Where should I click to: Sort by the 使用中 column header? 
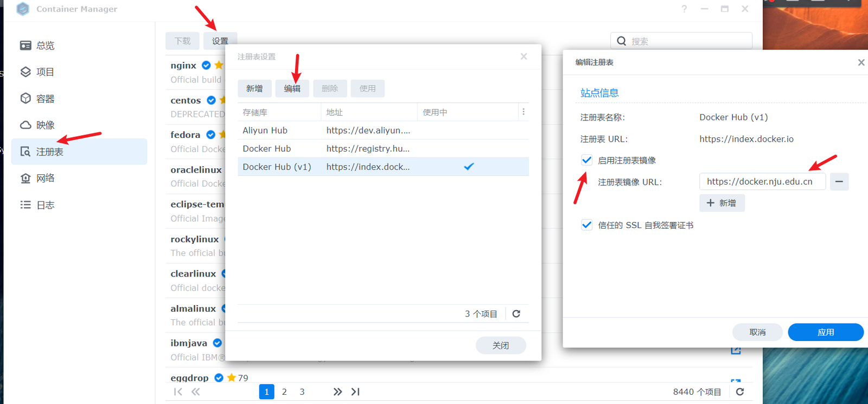pyautogui.click(x=468, y=112)
